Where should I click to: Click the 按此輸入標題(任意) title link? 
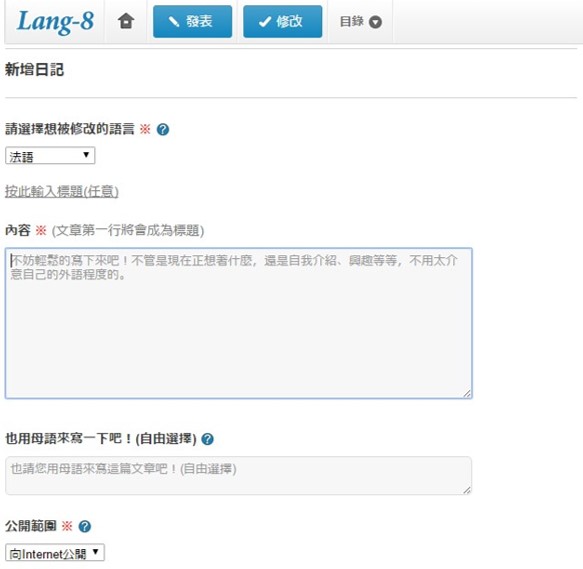62,192
